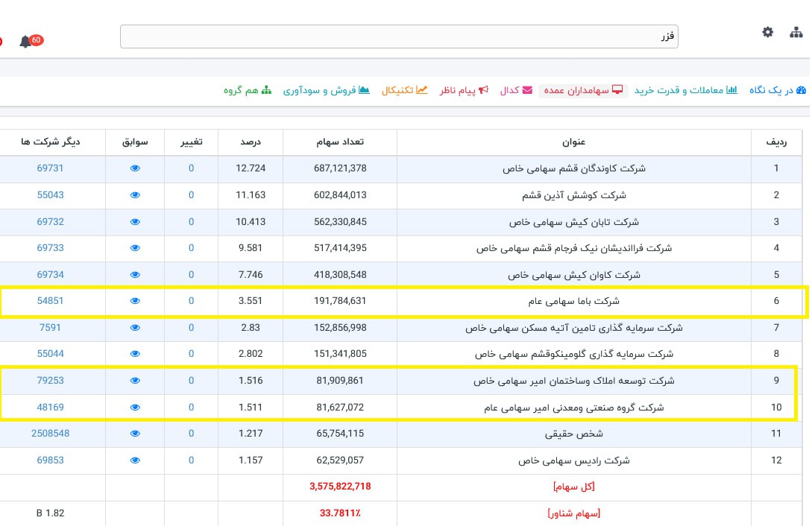The image size is (812, 526).
Task: Select the B 1.82 value
Action: click(x=50, y=513)
